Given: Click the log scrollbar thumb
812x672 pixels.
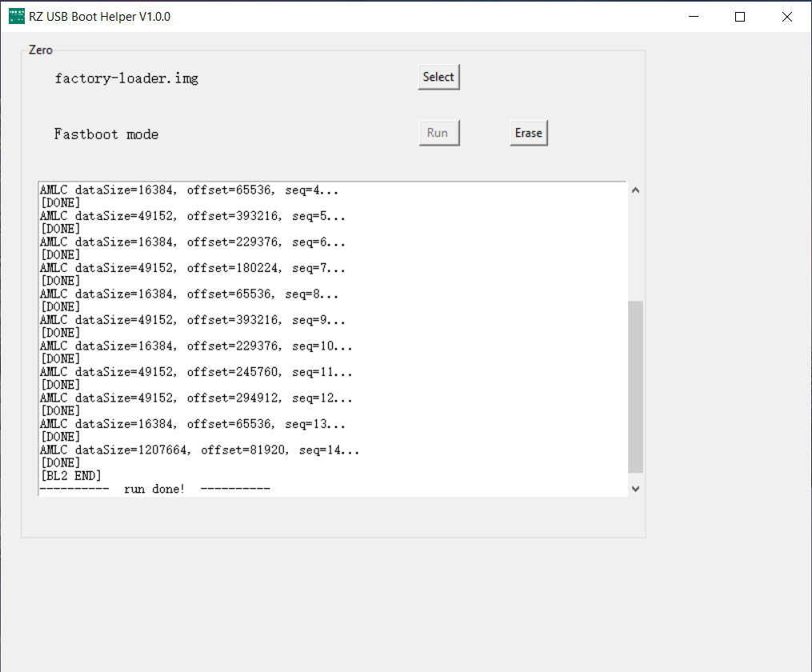Looking at the screenshot, I should [x=634, y=384].
